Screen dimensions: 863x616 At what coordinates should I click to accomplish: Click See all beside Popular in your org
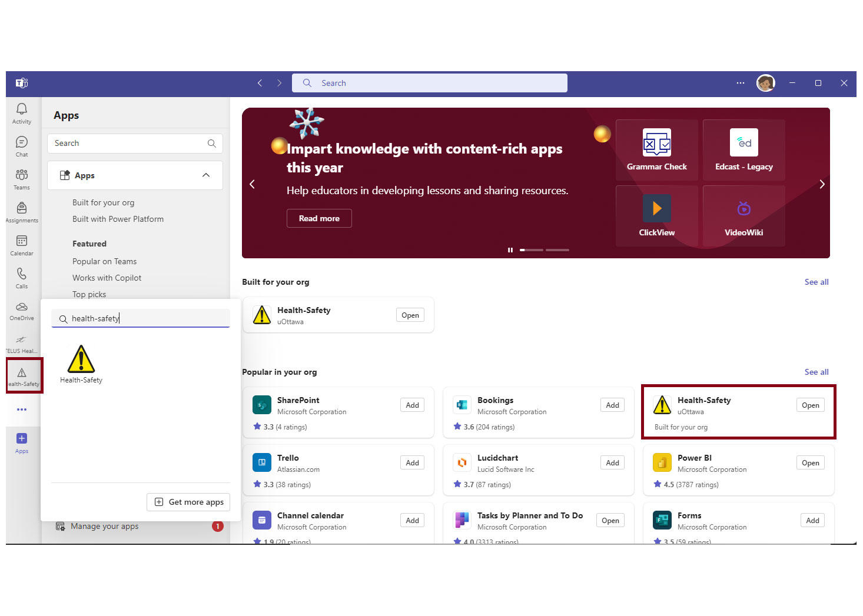pos(816,372)
